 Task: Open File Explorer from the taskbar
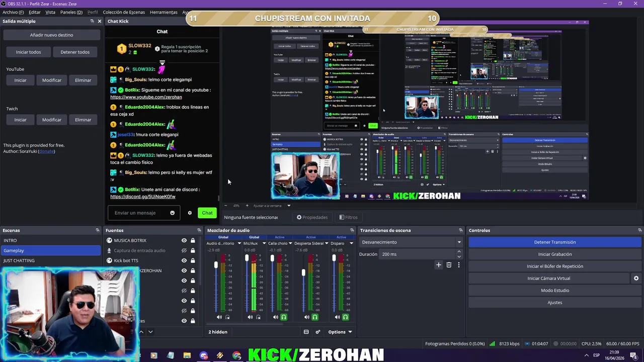click(187, 355)
